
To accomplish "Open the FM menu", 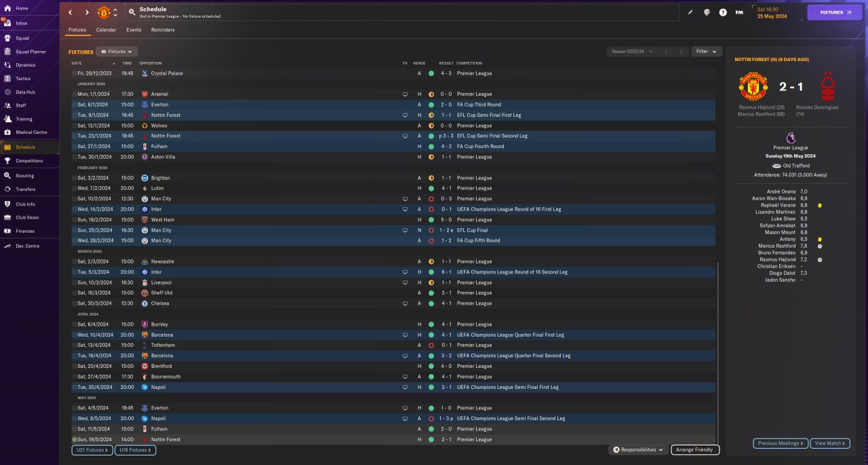I will [739, 12].
